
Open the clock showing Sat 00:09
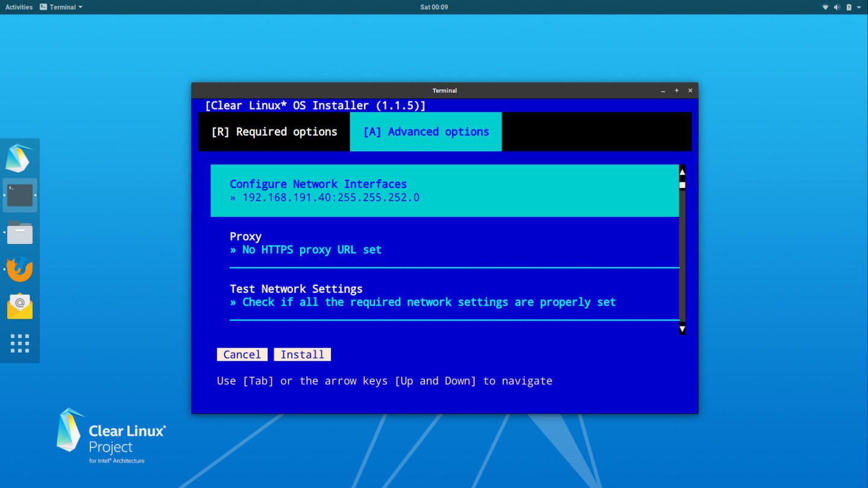pos(434,7)
